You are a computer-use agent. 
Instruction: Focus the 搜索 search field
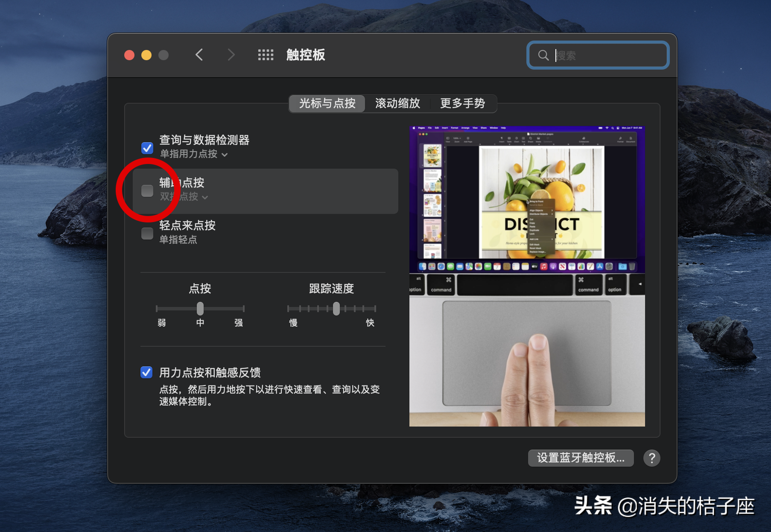[598, 55]
